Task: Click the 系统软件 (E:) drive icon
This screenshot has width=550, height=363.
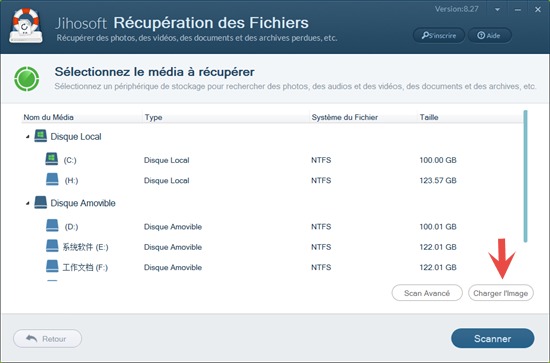Action: click(52, 246)
